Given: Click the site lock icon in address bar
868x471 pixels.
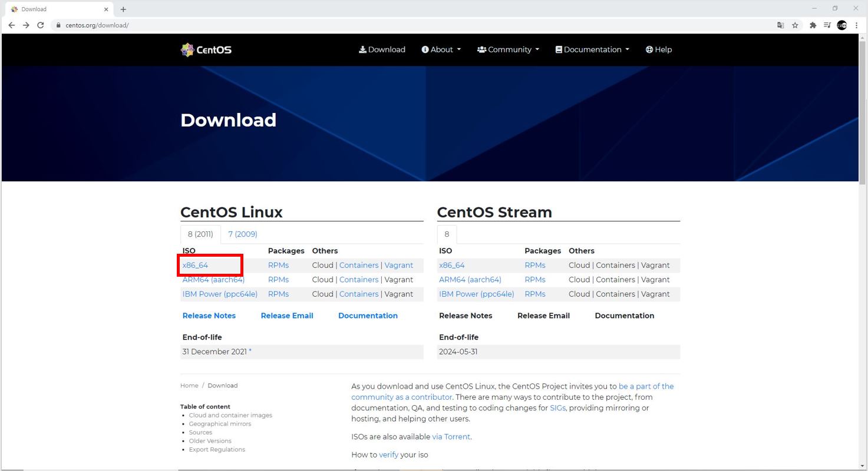Looking at the screenshot, I should coord(58,25).
